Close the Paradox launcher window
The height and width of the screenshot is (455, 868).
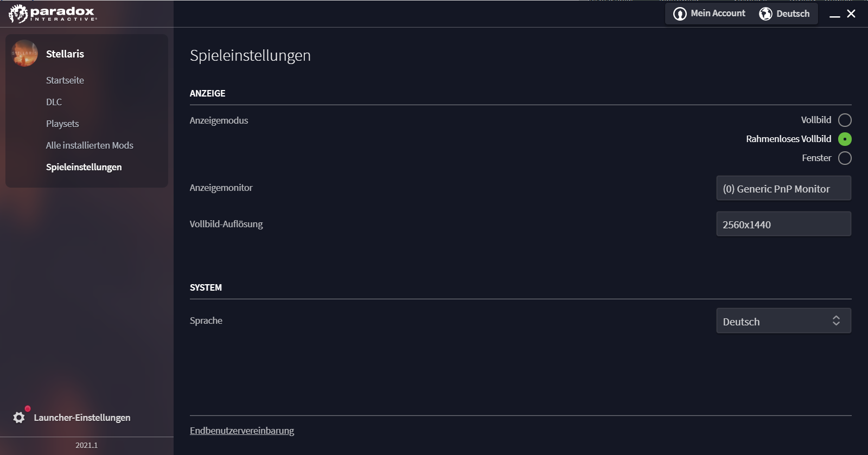coord(851,14)
